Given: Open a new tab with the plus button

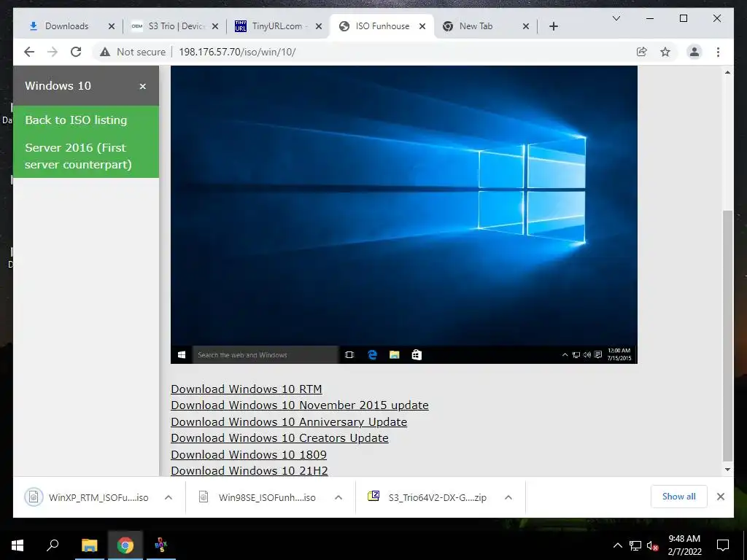Looking at the screenshot, I should [x=553, y=26].
